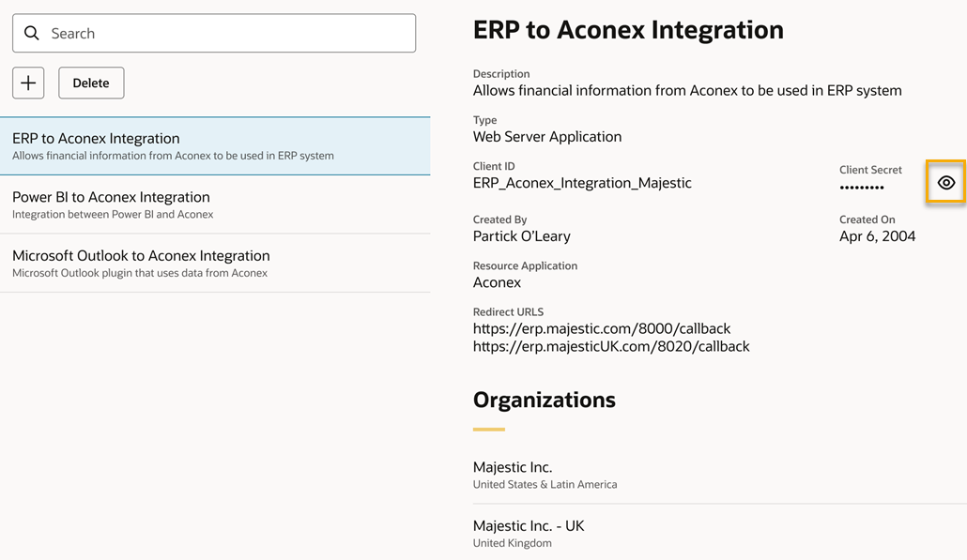Click the https://erp.majesticUK.com/8020/callback URL
This screenshot has width=967, height=560.
click(x=611, y=346)
